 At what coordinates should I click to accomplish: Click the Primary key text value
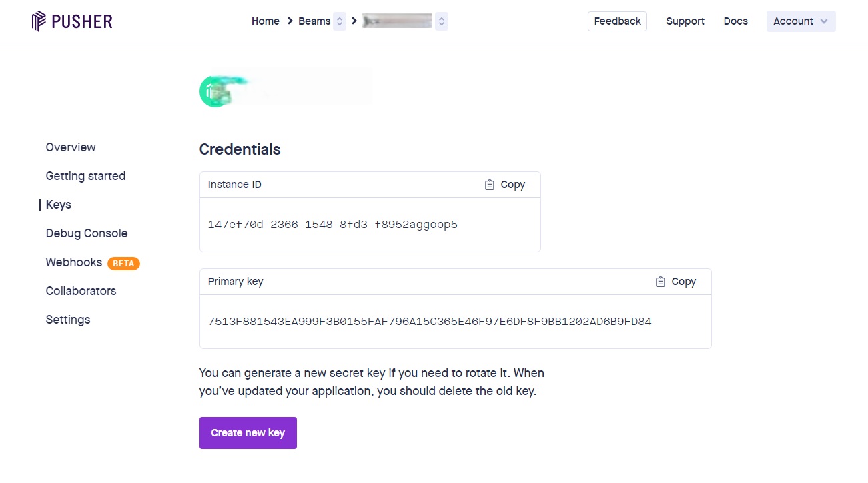[x=430, y=322]
